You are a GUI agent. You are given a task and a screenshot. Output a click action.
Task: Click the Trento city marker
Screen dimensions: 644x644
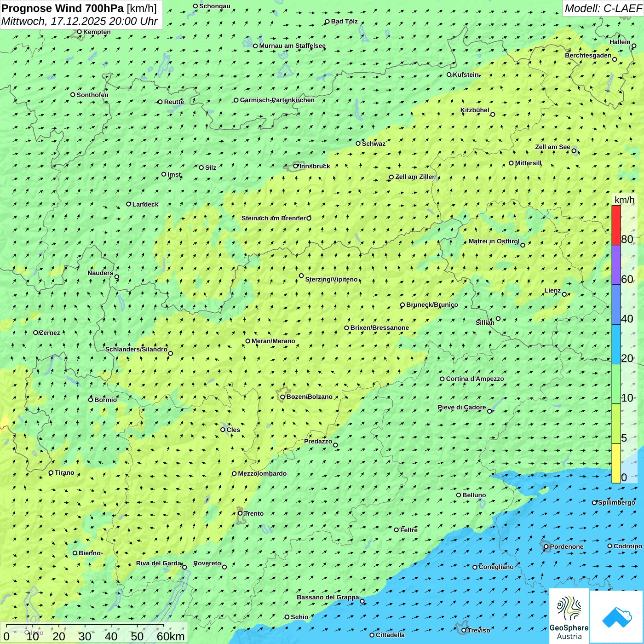240,513
